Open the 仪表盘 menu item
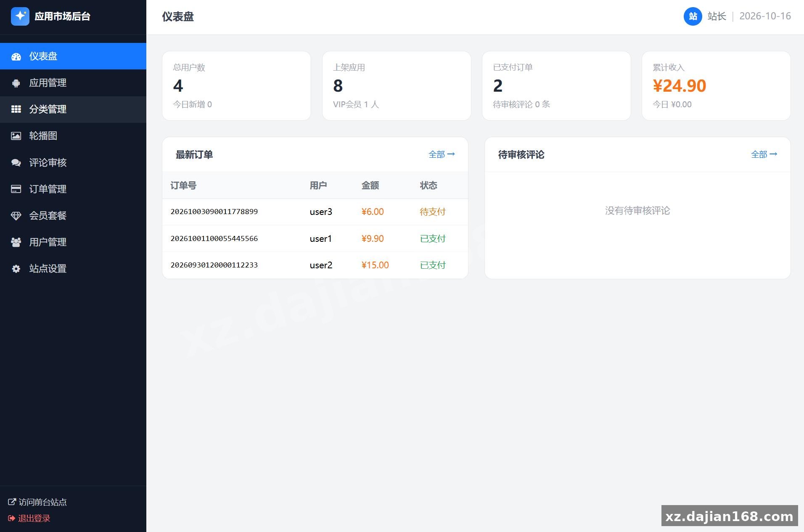Viewport: 804px width, 532px height. click(x=73, y=56)
